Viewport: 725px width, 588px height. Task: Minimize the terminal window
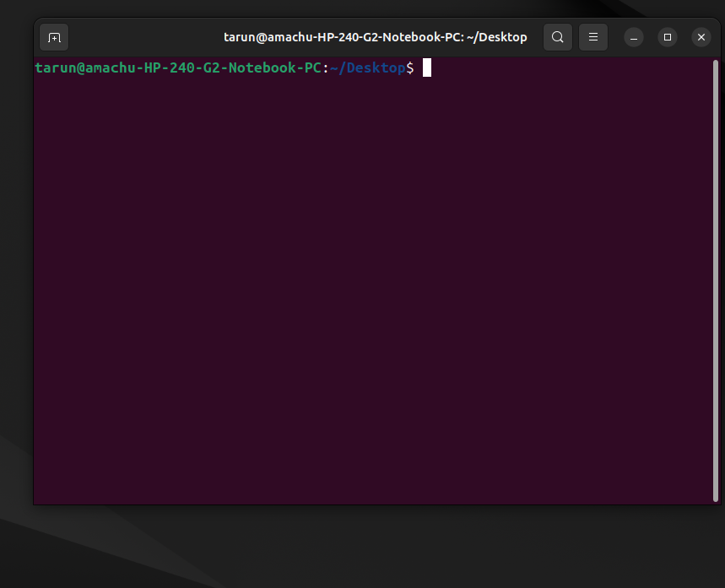tap(634, 37)
